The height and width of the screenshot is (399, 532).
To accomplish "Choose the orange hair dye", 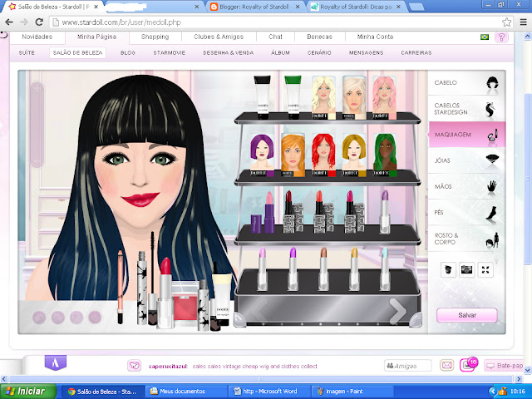I will point(293,155).
